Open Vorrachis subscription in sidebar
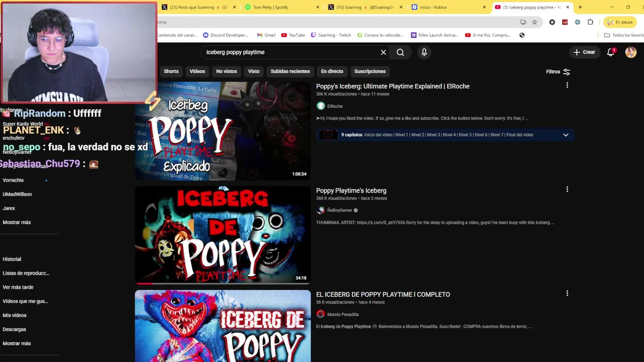 13,180
